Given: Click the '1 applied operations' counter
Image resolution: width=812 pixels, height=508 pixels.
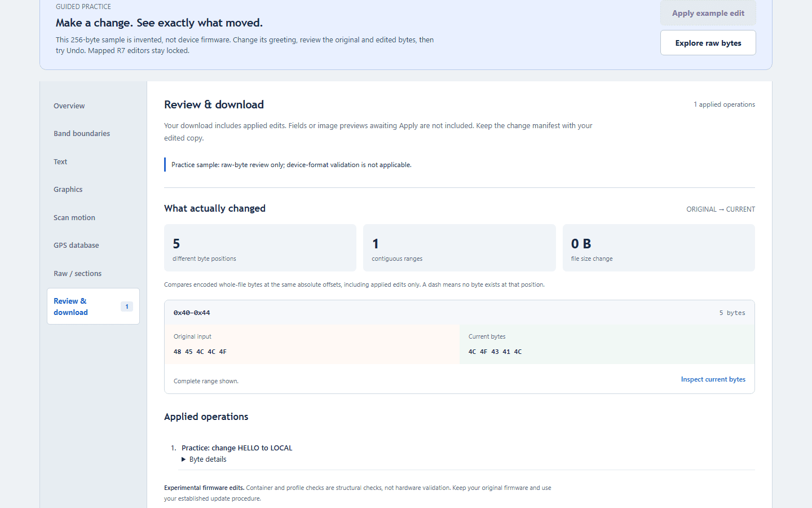Looking at the screenshot, I should [x=724, y=104].
